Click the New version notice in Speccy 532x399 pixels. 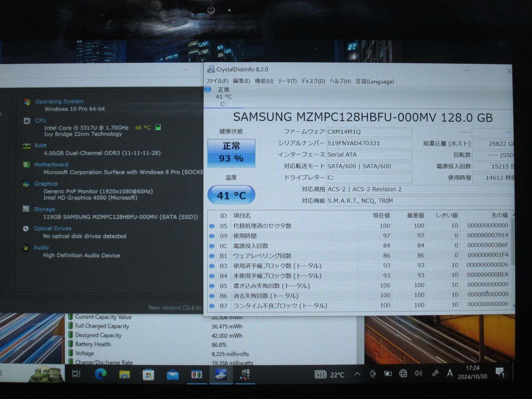(175, 308)
